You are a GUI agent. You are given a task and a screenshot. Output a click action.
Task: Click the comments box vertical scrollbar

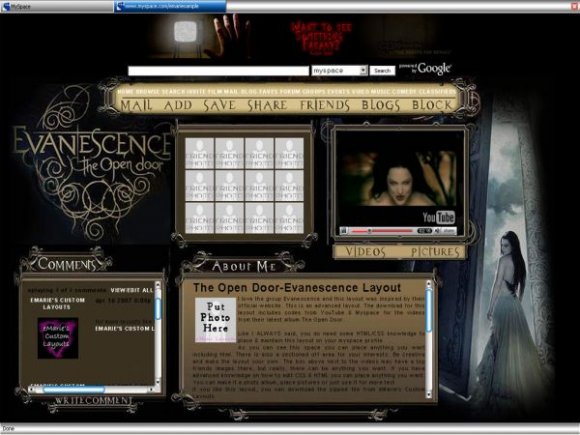[158, 333]
